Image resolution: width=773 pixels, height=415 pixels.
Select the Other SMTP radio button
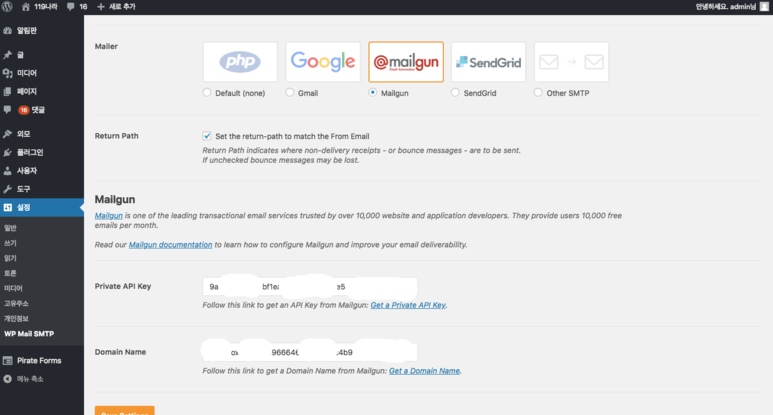pos(538,92)
